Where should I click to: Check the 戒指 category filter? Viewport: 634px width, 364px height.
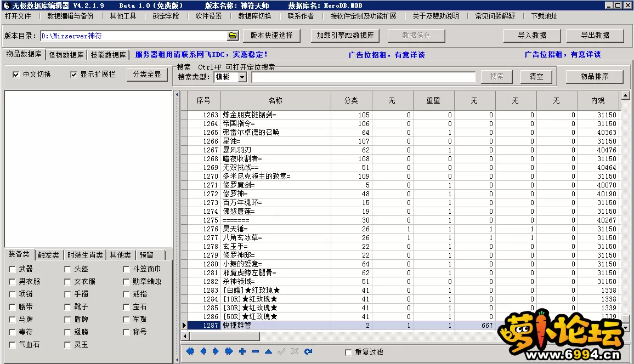tap(126, 294)
